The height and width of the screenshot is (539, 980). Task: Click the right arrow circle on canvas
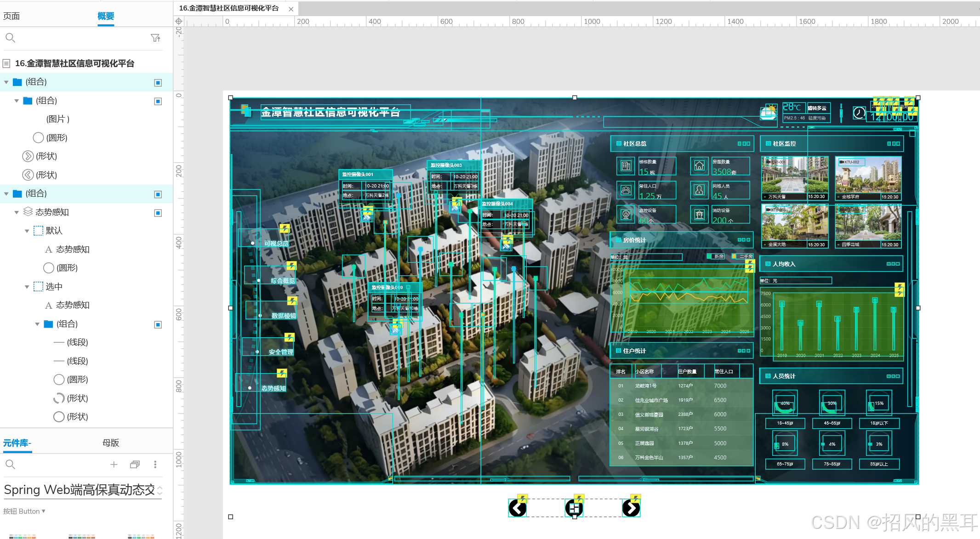click(x=631, y=508)
